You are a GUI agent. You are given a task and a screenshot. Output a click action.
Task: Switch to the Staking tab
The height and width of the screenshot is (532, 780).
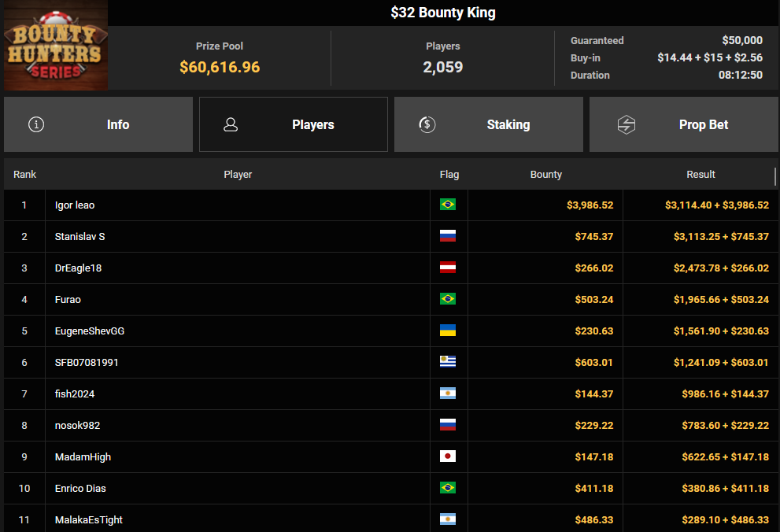489,124
